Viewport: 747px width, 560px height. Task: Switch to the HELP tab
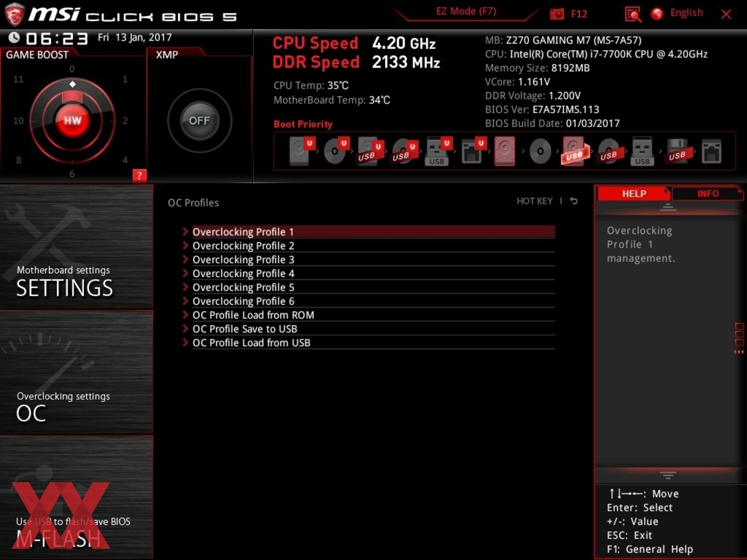pos(634,194)
